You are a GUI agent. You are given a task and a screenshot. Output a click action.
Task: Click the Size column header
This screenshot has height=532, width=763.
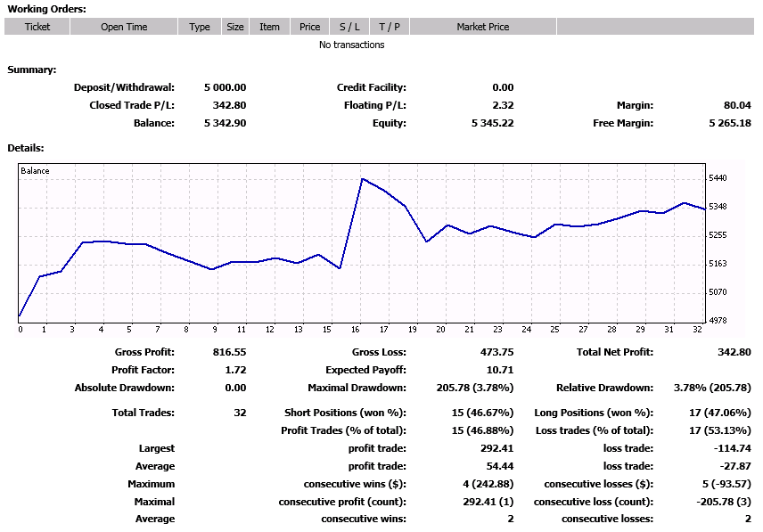click(x=235, y=27)
